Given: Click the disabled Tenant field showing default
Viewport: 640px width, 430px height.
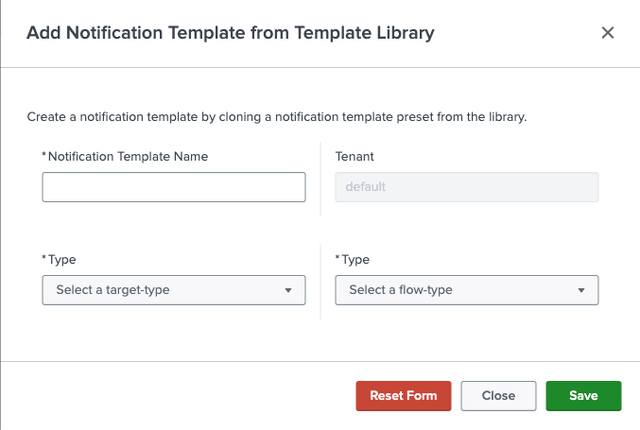Looking at the screenshot, I should click(x=467, y=187).
